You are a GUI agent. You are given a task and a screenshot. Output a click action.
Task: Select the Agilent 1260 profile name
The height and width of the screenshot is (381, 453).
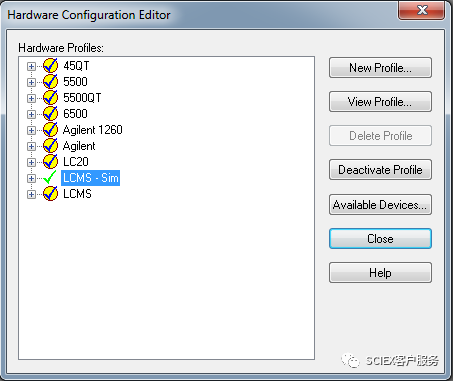pyautogui.click(x=93, y=130)
